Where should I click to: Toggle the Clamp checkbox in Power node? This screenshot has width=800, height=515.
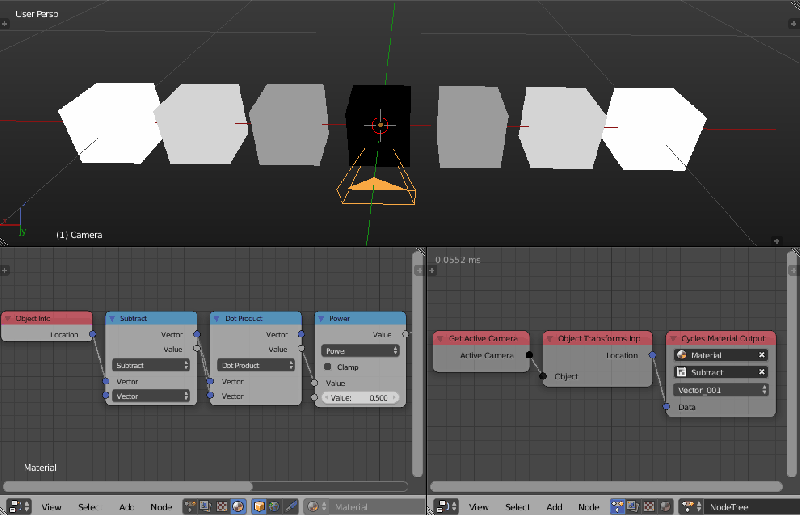(x=328, y=366)
